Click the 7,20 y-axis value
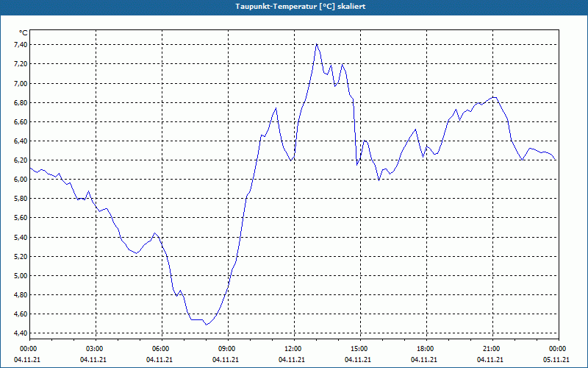The image size is (588, 368). coord(21,64)
